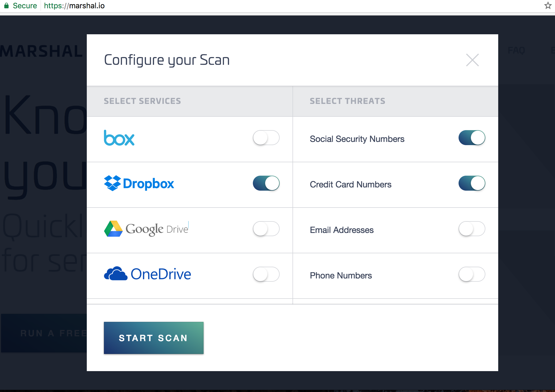Enable Email Addresses threat toggle

pos(472,229)
